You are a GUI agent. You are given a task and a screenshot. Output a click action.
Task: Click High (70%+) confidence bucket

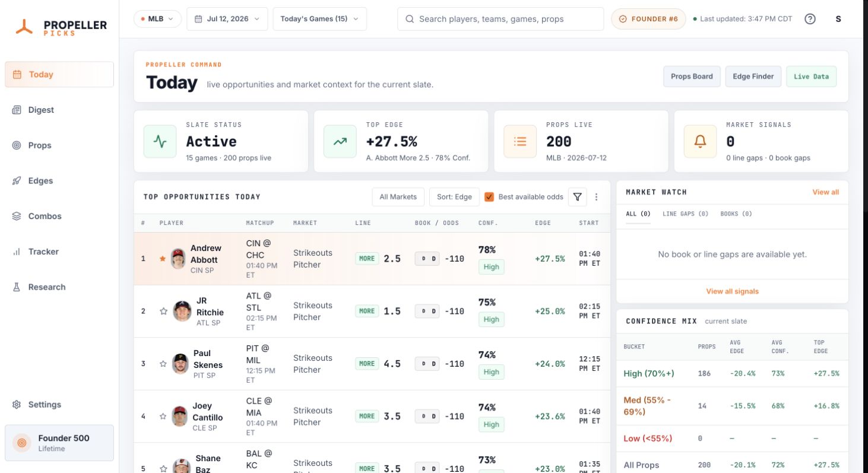732,373
